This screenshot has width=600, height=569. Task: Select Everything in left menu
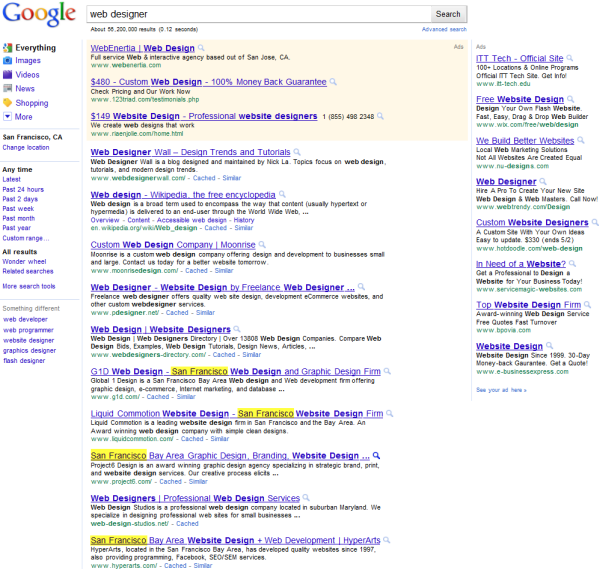tap(36, 48)
